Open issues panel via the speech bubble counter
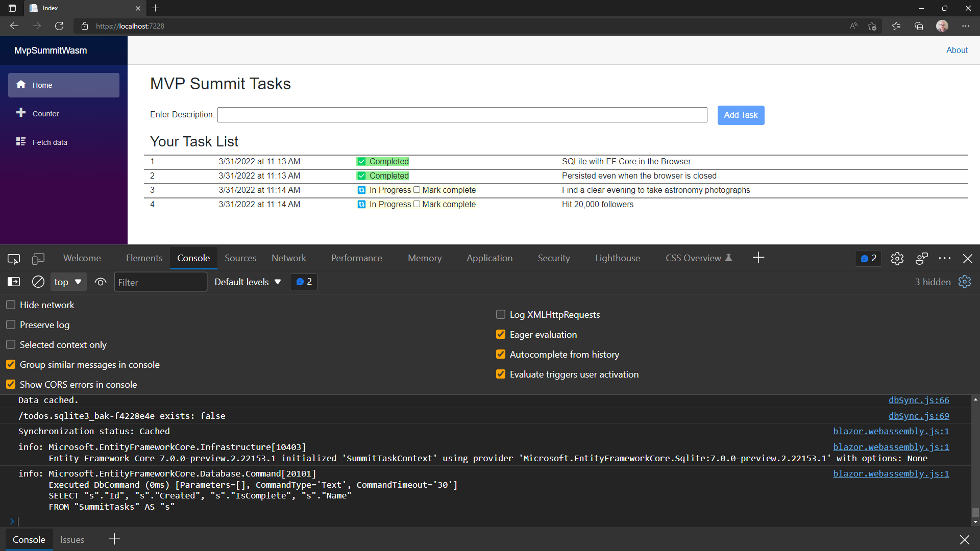The height and width of the screenshot is (551, 980). 868,259
